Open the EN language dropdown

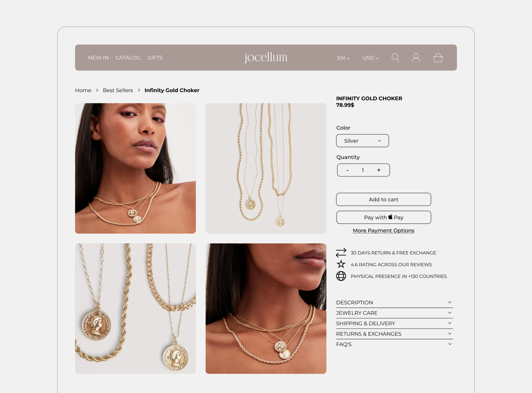coord(343,58)
